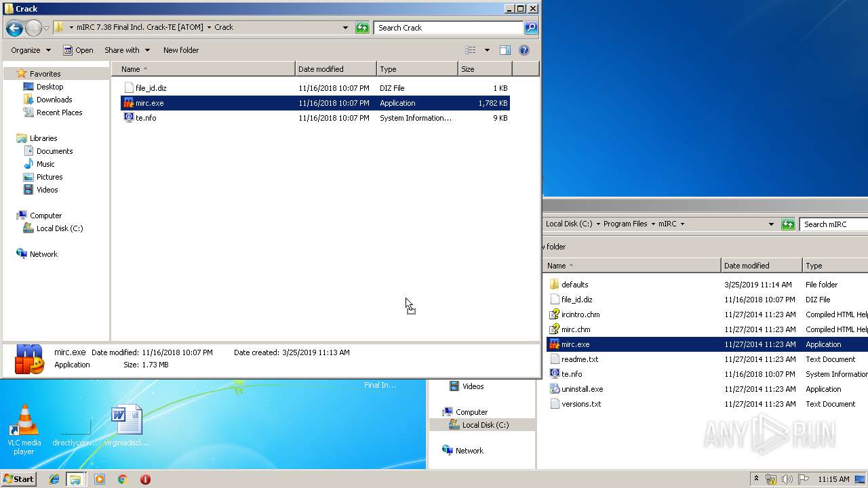
Task: Click Favorites in Crack navigation pane
Action: pyautogui.click(x=45, y=74)
